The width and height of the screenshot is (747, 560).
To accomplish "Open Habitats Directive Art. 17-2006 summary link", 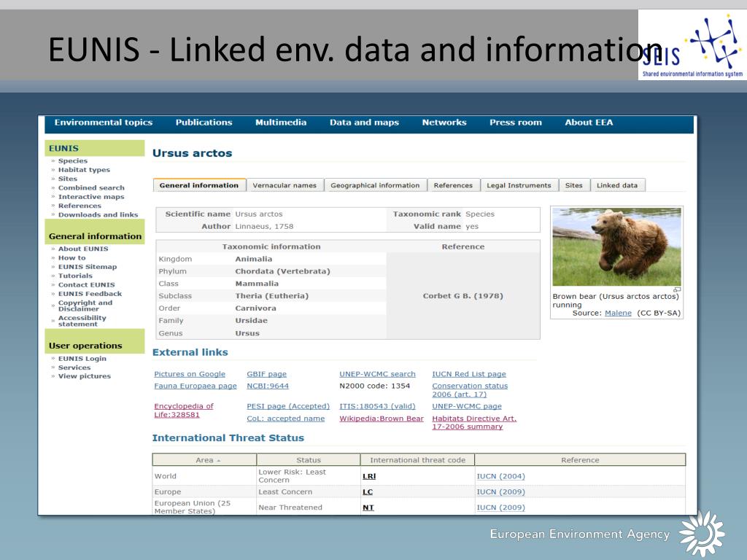I will point(474,422).
